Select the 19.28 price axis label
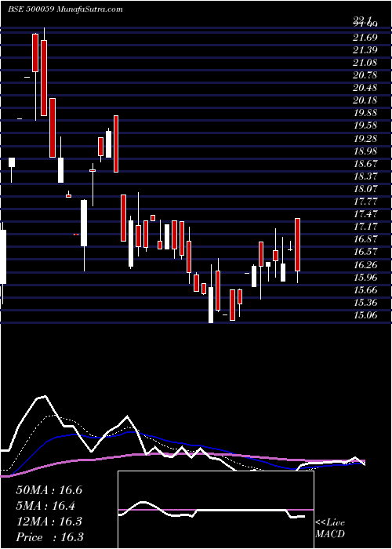The width and height of the screenshot is (392, 549). [365, 138]
